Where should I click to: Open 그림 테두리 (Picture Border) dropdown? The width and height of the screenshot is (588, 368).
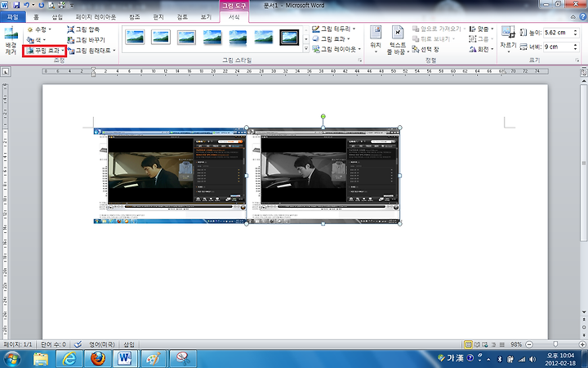[334, 29]
